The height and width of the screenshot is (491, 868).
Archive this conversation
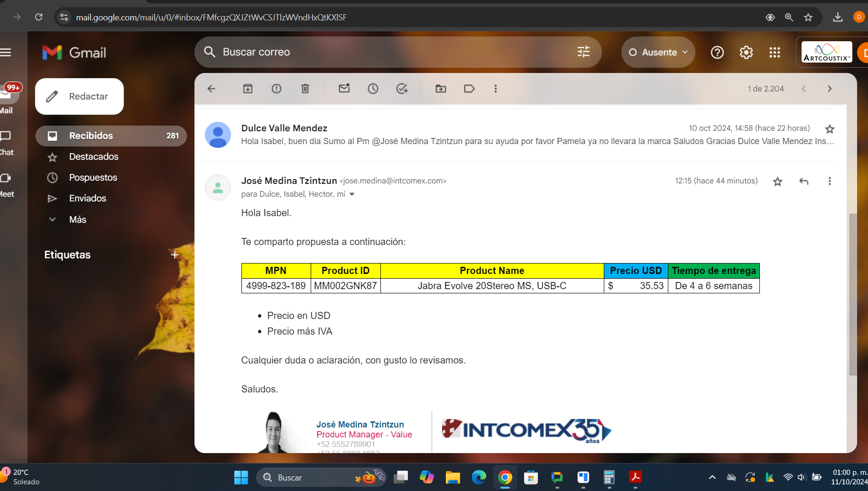(248, 89)
